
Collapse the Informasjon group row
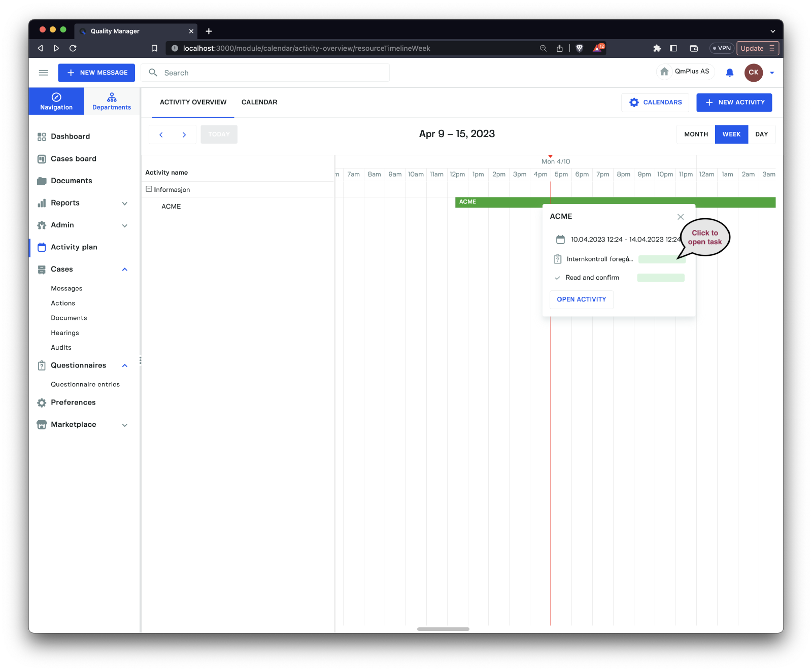(x=149, y=189)
